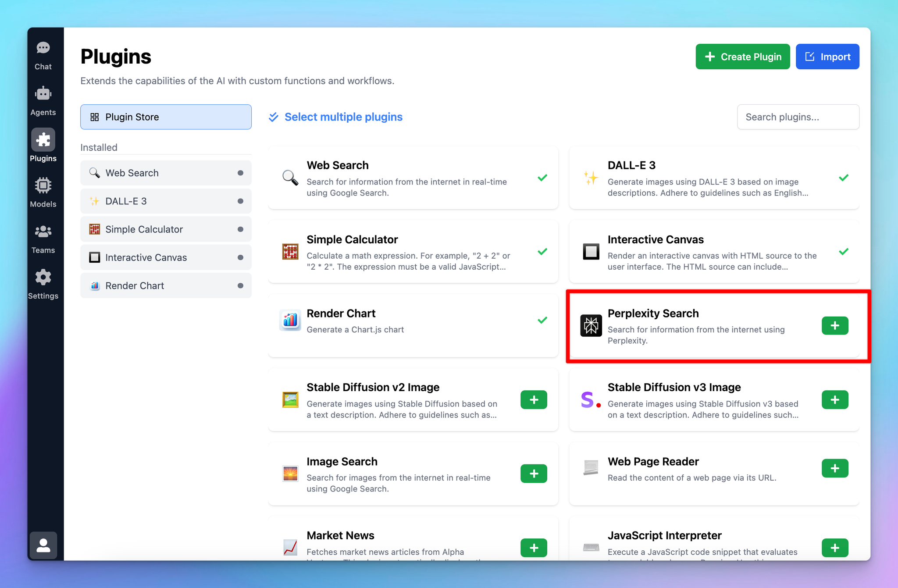Click Interactive Canvas installed checkmark
This screenshot has height=588, width=898.
tap(844, 252)
